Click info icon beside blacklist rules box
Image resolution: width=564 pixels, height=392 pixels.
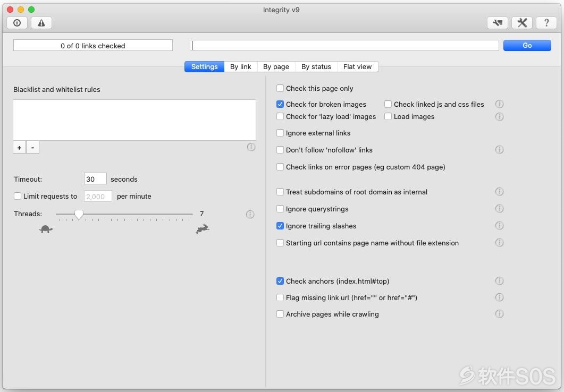(251, 147)
